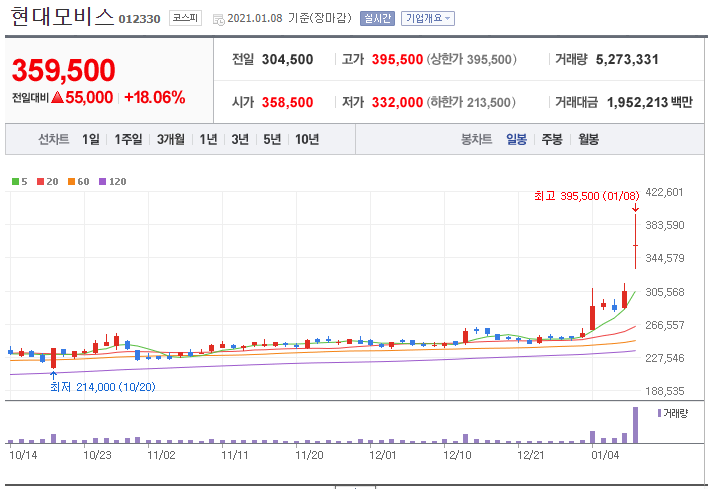Show the 3년 line chart
Screen dimensions: 708x489
tap(240, 139)
